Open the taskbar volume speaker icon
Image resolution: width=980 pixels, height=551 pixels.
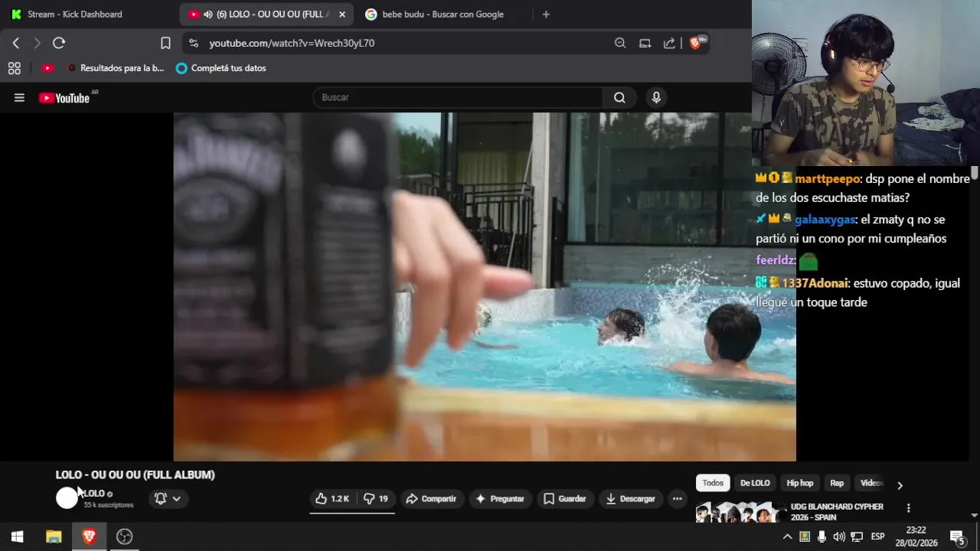839,536
